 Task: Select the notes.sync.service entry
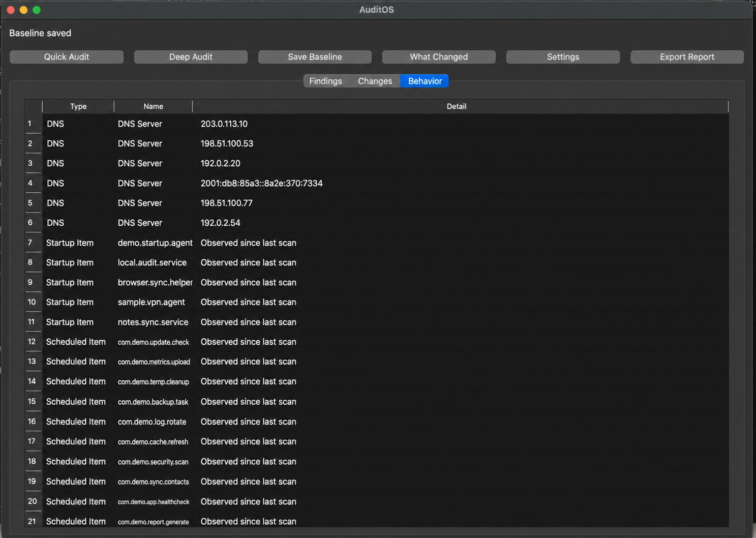[153, 322]
